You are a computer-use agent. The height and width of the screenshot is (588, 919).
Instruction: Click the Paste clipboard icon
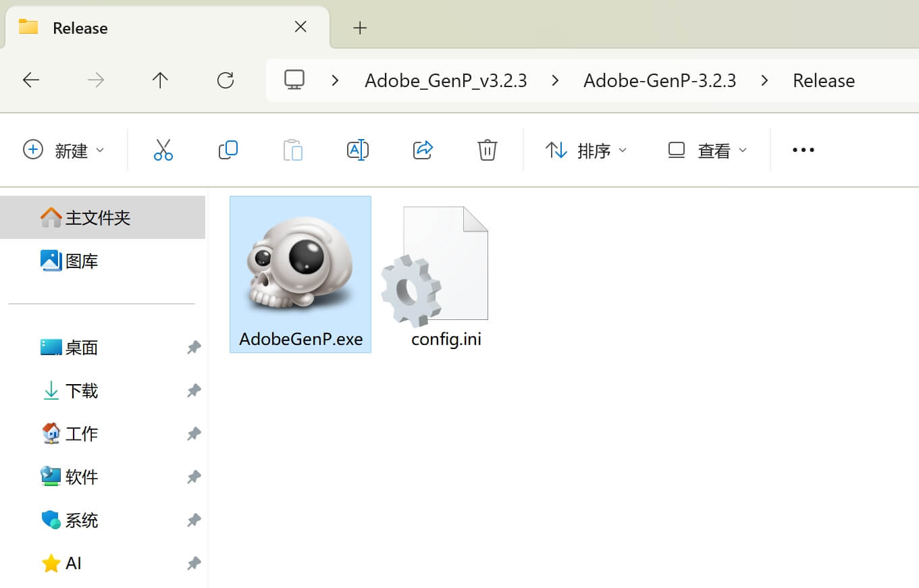point(292,150)
